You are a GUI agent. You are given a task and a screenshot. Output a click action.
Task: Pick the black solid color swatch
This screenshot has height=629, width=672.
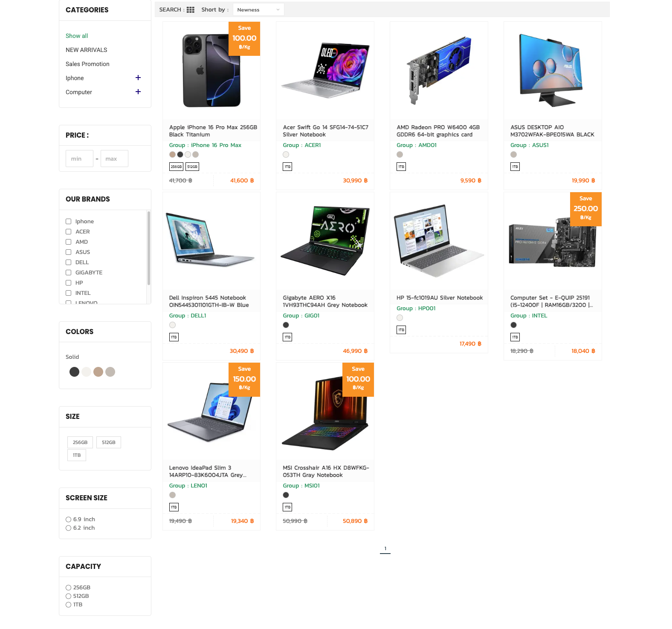click(x=74, y=372)
